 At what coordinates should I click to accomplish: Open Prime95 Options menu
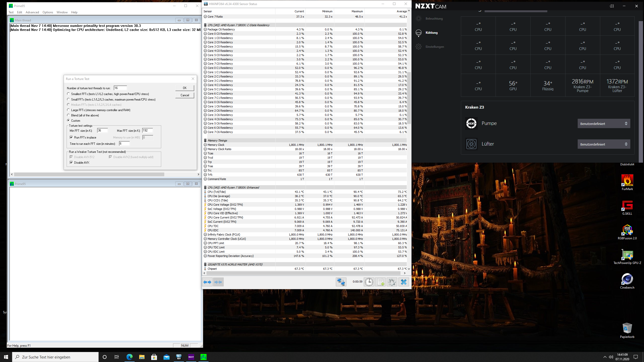(48, 12)
